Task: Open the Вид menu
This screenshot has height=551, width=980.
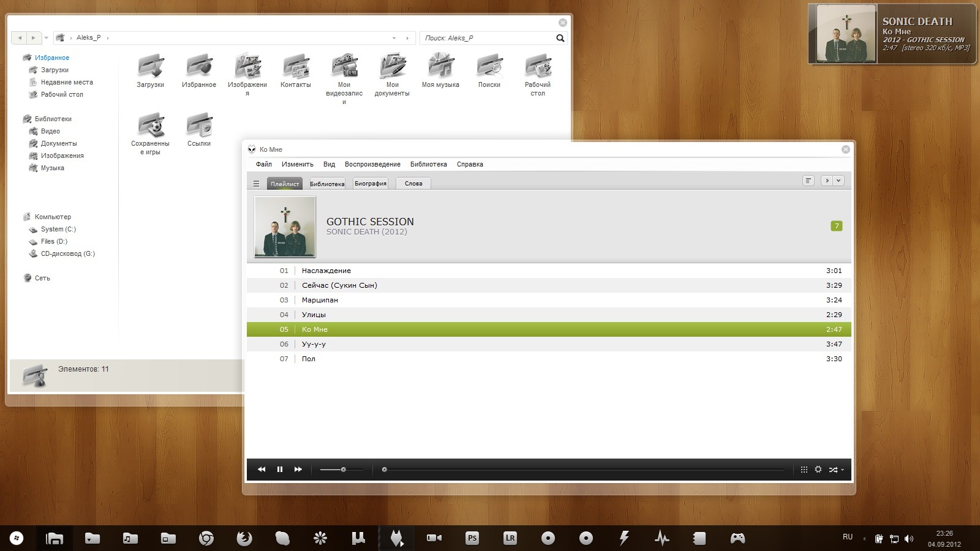Action: pos(329,164)
